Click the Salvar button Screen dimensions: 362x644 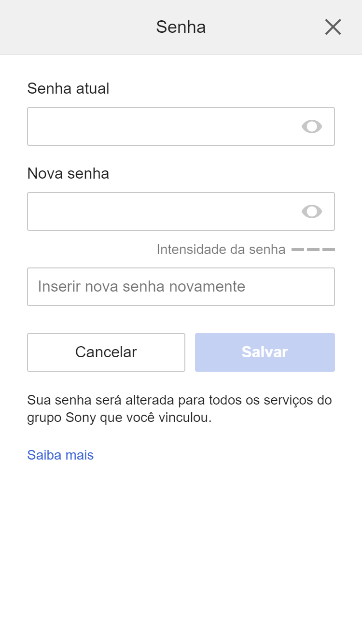pyautogui.click(x=265, y=352)
